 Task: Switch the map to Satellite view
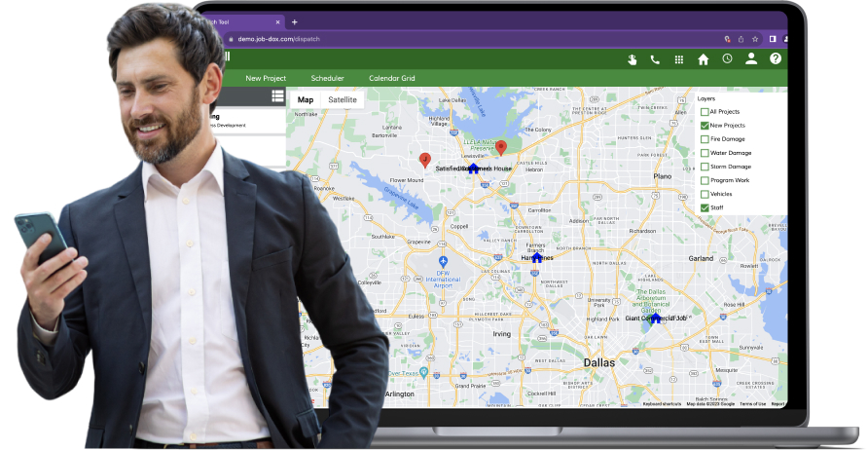342,99
